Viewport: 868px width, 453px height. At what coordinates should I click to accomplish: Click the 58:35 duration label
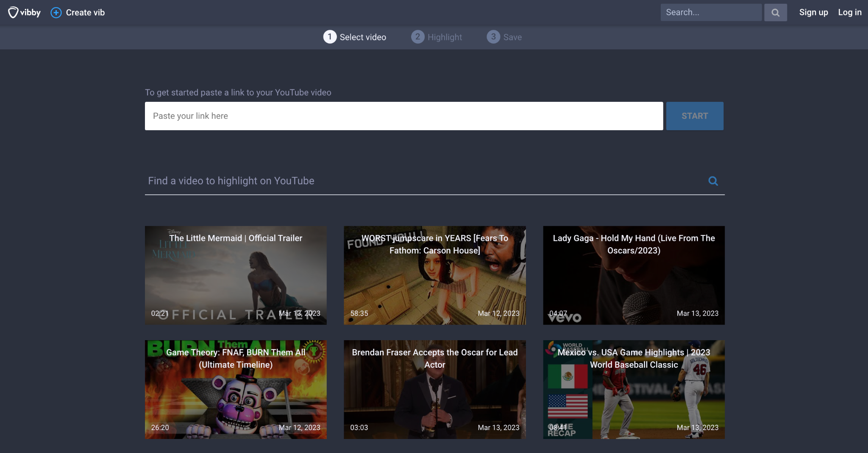359,313
